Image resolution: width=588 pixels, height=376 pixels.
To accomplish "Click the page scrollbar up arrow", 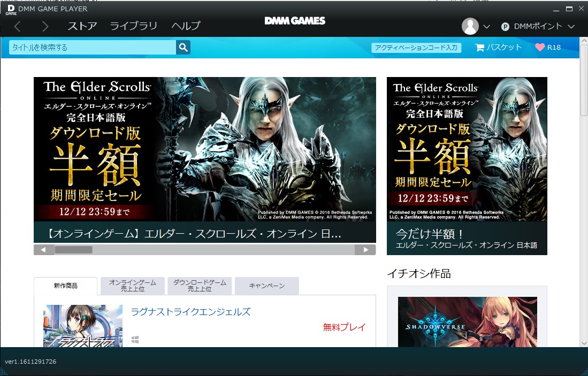I will [584, 41].
